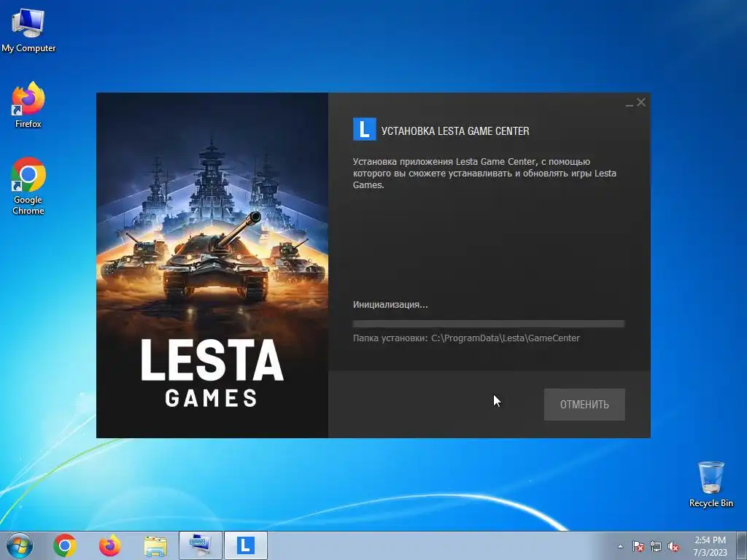Select the Google Chrome desktop shortcut
This screenshot has height=560, width=747.
click(x=28, y=186)
